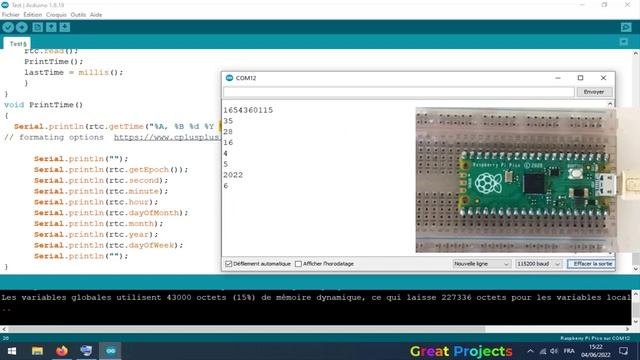Click the taskbar clock showing 15:22
The height and width of the screenshot is (360, 640).
tap(596, 351)
